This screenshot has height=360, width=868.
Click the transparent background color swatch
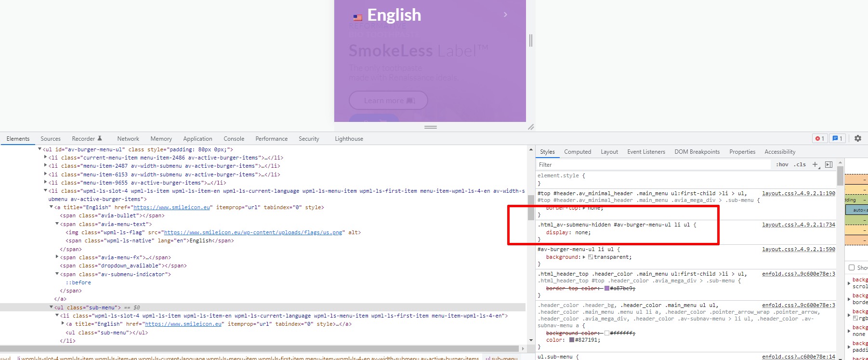[591, 257]
